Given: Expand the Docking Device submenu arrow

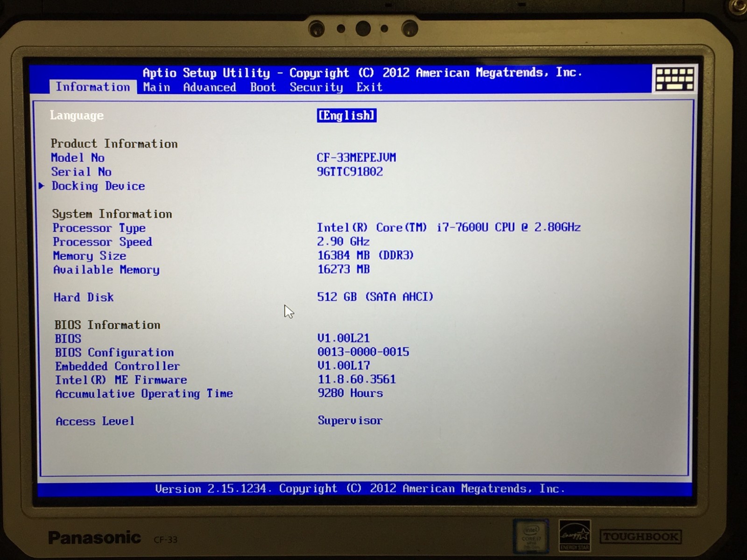Looking at the screenshot, I should click(42, 186).
